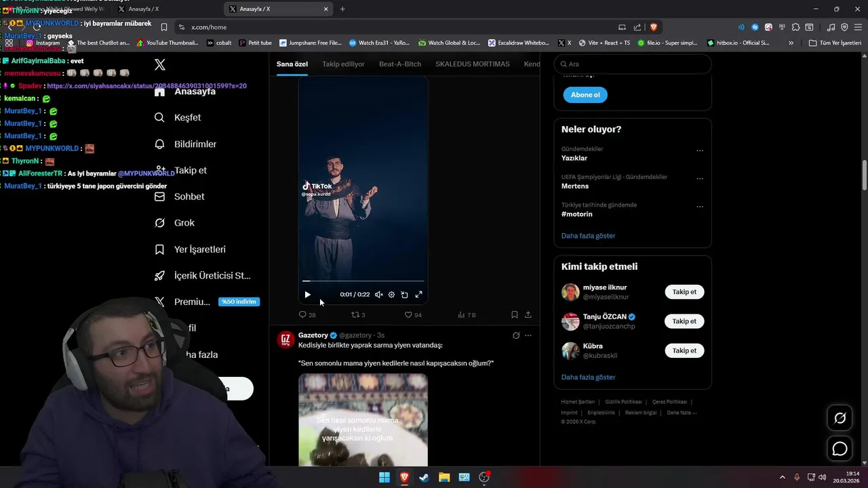Open a new browser tab
This screenshot has height=488, width=868.
[x=342, y=9]
